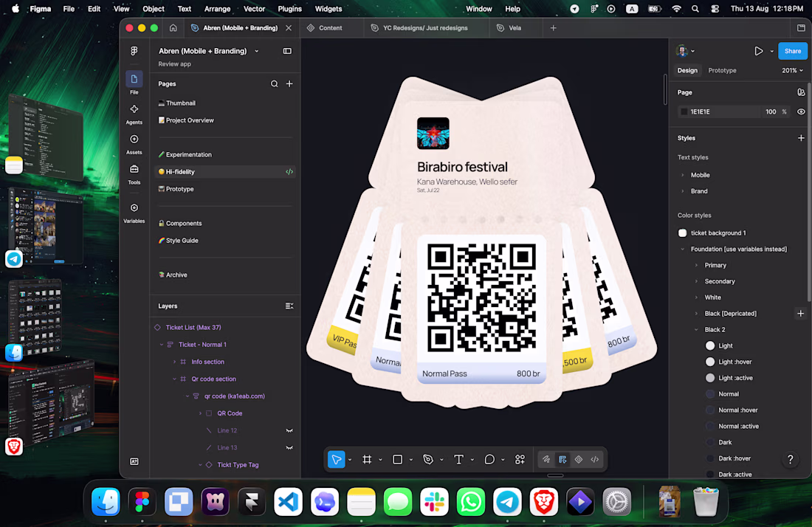Image resolution: width=812 pixels, height=527 pixels.
Task: Toggle the left sidebar panel layout icon
Action: pos(287,51)
